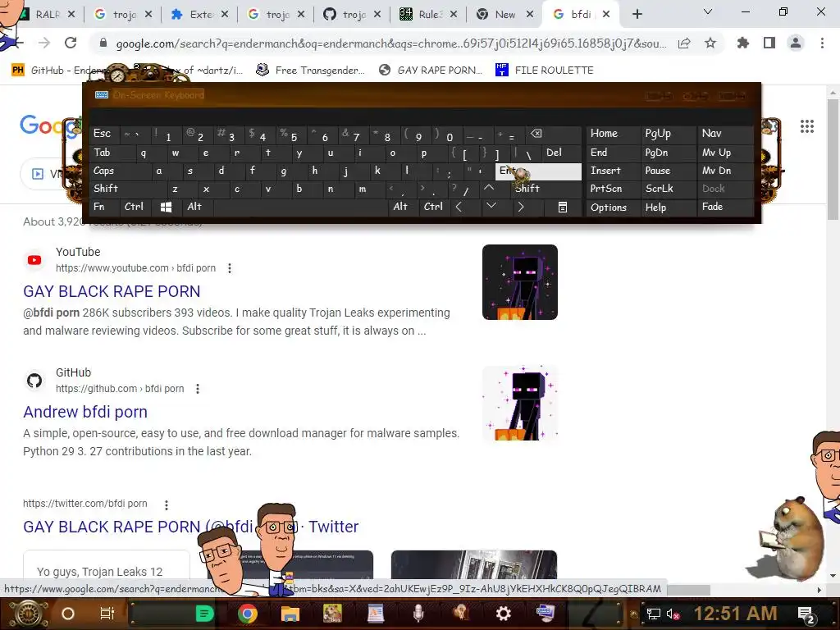
Task: Open Chrome from the taskbar
Action: pyautogui.click(x=248, y=614)
